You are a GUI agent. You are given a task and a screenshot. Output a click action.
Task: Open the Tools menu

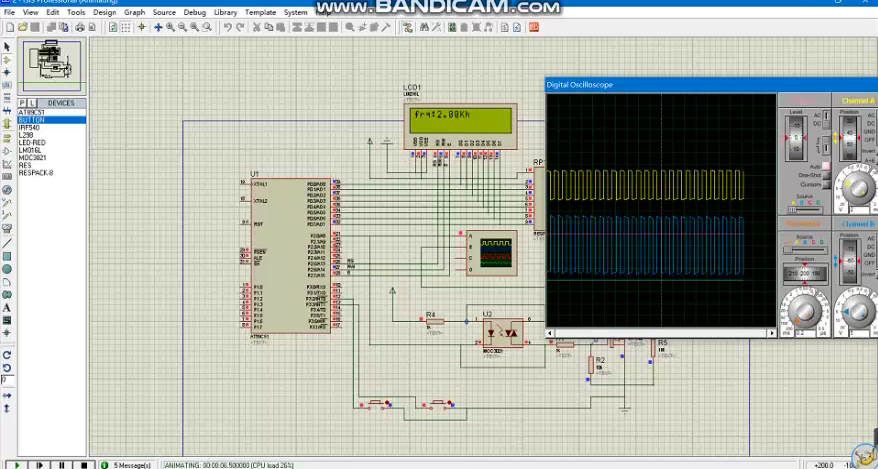click(76, 12)
